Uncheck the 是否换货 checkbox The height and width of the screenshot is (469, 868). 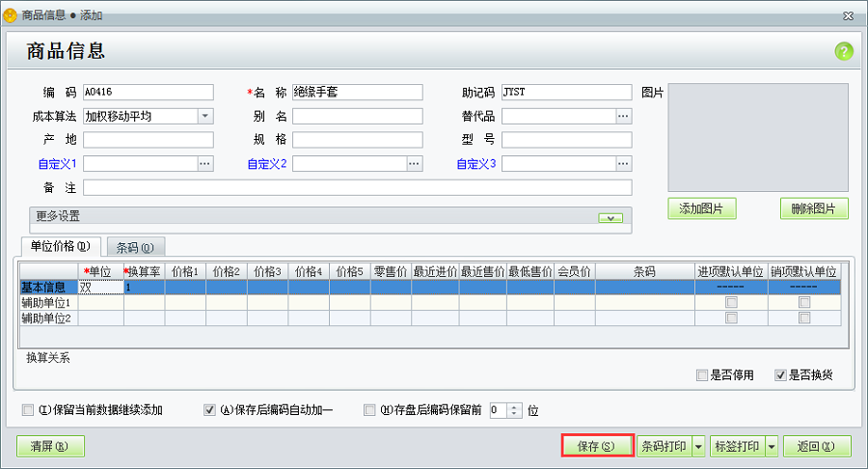pyautogui.click(x=780, y=375)
